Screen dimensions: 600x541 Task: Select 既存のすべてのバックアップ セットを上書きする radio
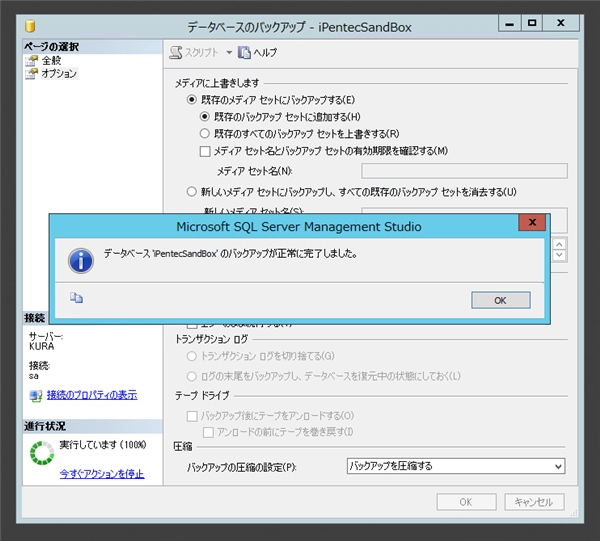point(205,133)
